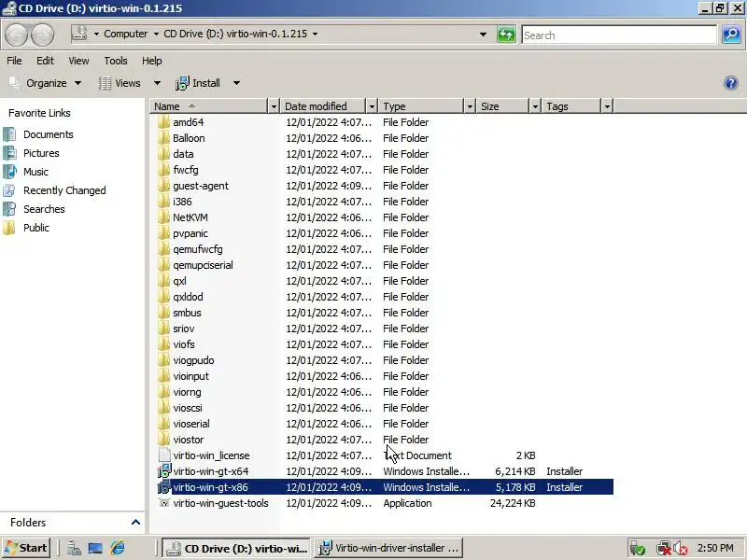Image resolution: width=747 pixels, height=560 pixels.
Task: Click the muted volume tray icon
Action: click(x=680, y=549)
